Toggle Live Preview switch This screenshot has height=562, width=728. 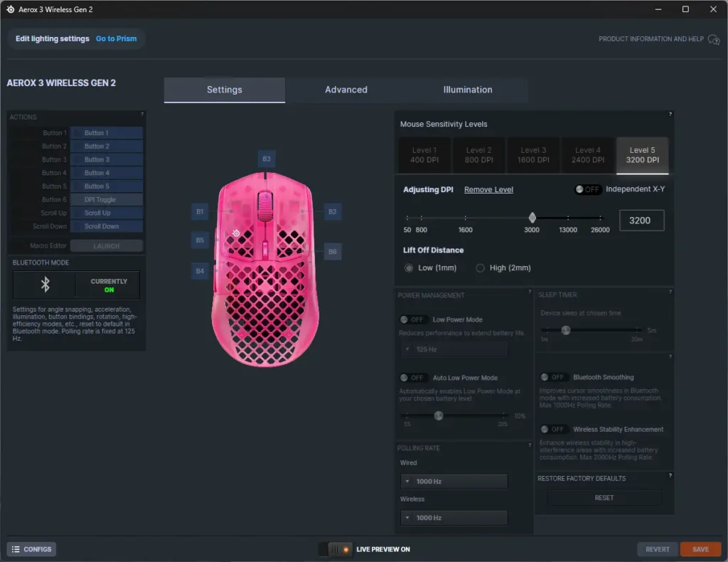click(335, 549)
